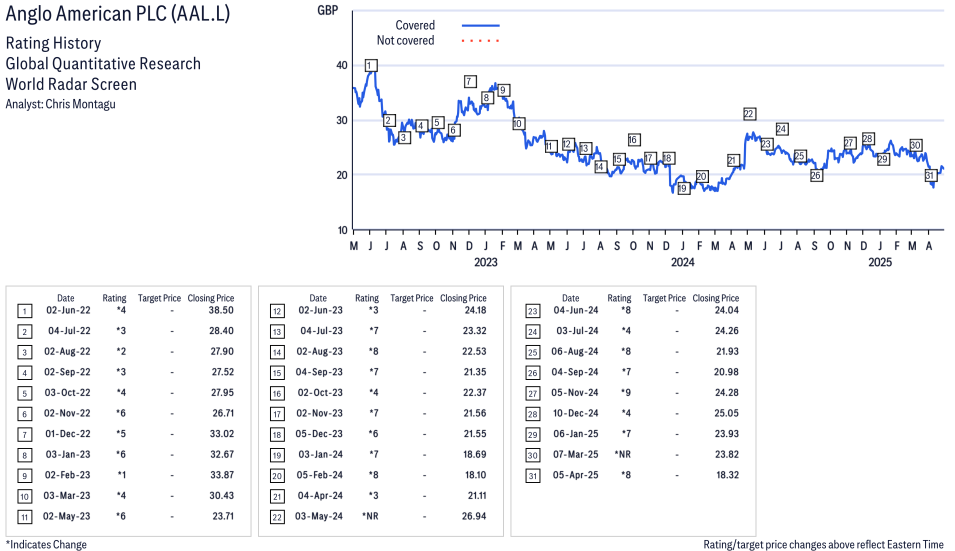Screen dimensions: 955x551
Task: Click the Anglo American PLC (AAL.L) title
Action: click(118, 14)
